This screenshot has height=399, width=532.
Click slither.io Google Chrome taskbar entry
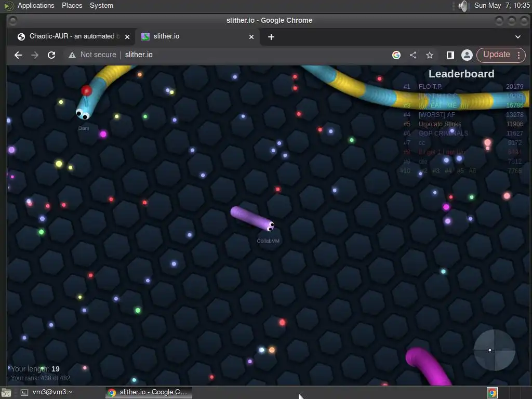coord(148,392)
